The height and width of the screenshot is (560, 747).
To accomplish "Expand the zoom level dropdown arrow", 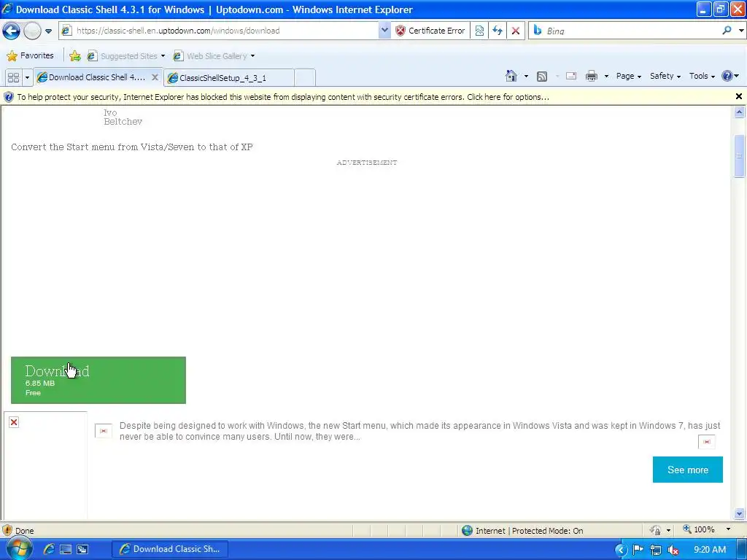I will 728,529.
